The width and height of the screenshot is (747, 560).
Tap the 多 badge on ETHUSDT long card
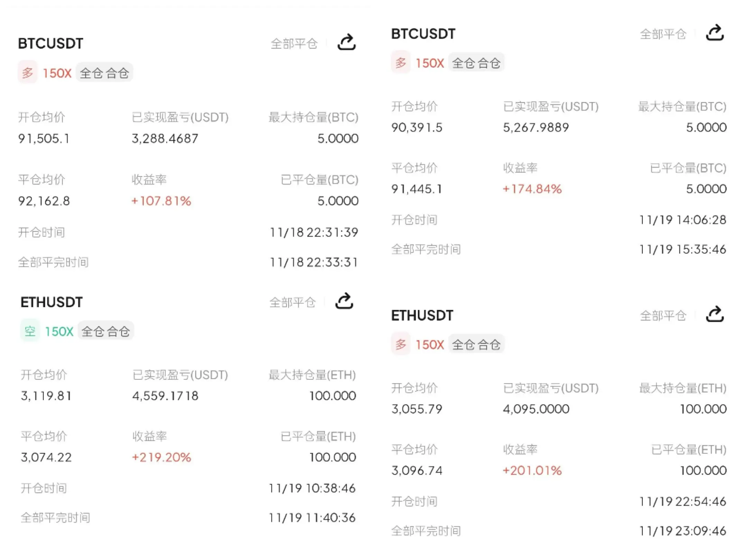pyautogui.click(x=401, y=344)
